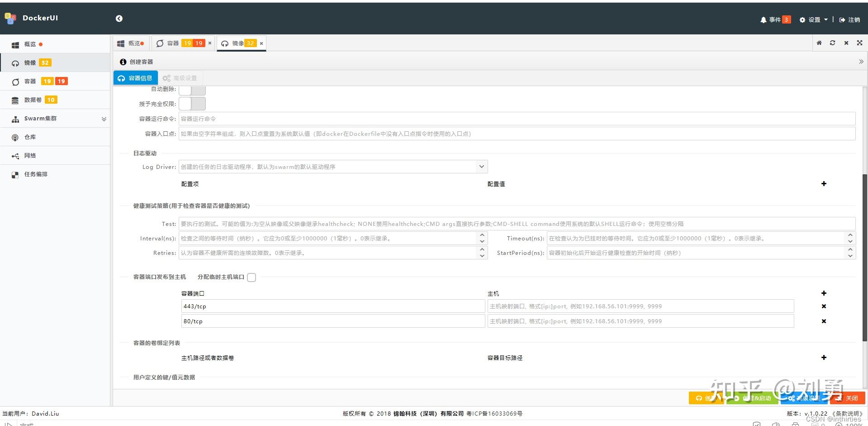This screenshot has height=426, width=868.
Task: Check the 分配临时主机端口 checkbox
Action: pyautogui.click(x=251, y=277)
